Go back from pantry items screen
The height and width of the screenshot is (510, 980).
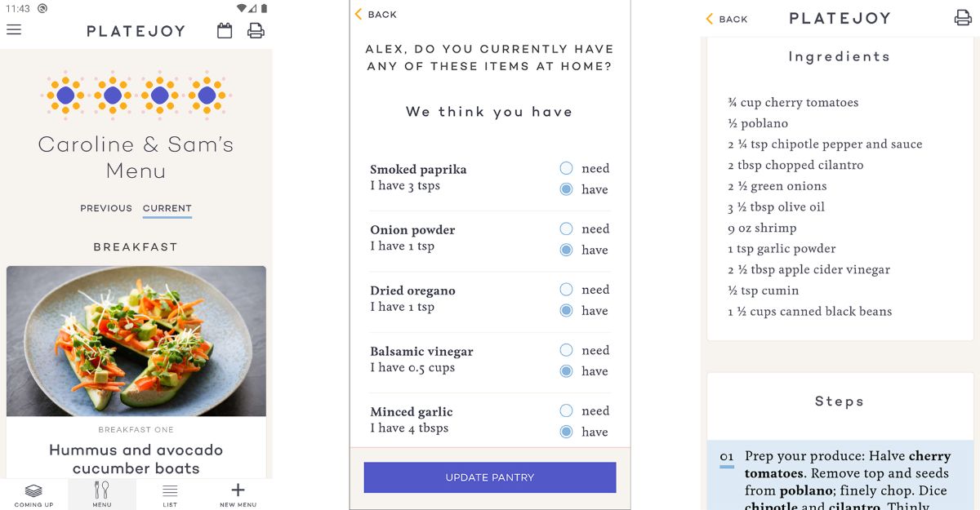click(376, 15)
